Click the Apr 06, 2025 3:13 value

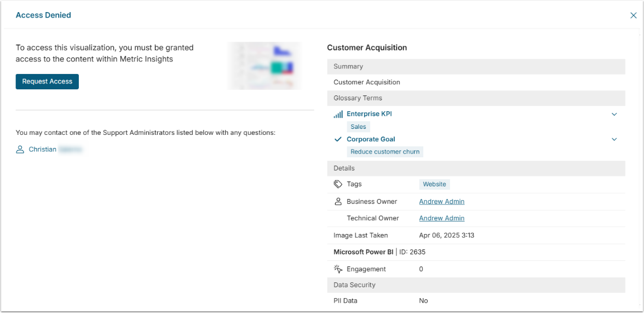pos(447,235)
